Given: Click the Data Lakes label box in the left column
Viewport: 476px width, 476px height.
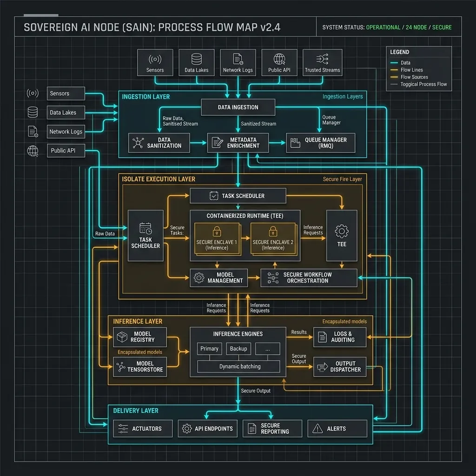Looking at the screenshot, I should (66, 112).
